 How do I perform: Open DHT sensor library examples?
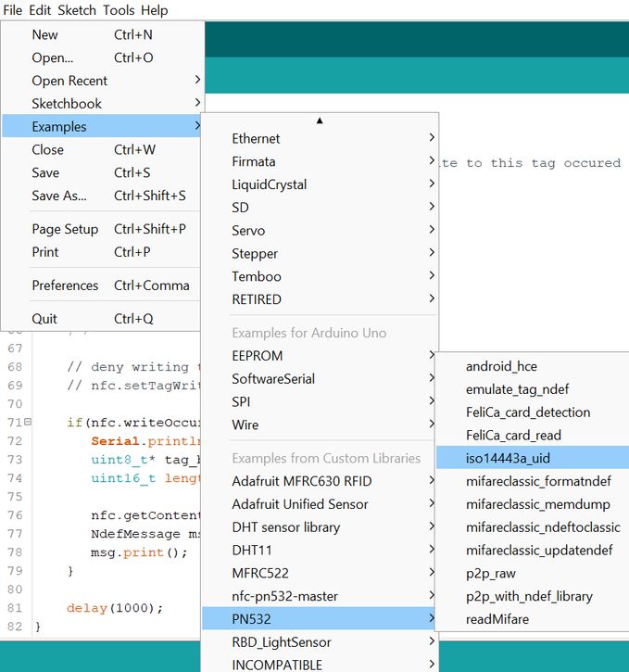click(x=320, y=527)
